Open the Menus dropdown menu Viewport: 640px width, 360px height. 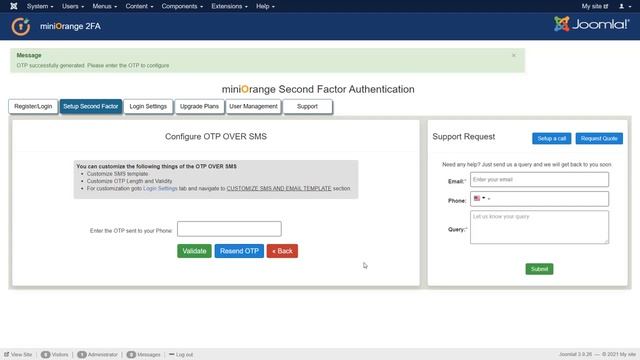[x=104, y=6]
